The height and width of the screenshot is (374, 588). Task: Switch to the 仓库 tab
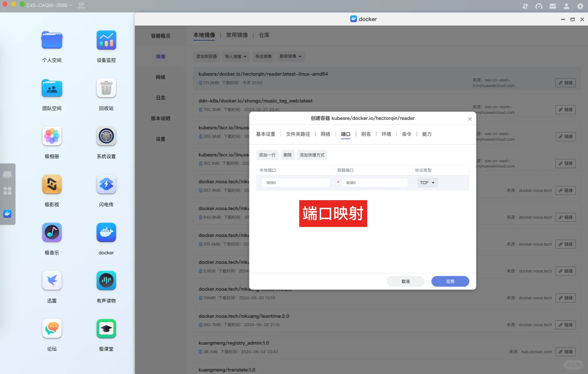click(x=264, y=35)
